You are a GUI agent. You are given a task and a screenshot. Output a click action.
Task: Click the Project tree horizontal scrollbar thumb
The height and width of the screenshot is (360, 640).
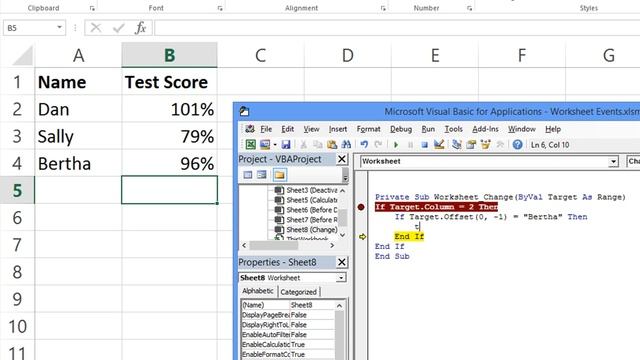[x=273, y=245]
